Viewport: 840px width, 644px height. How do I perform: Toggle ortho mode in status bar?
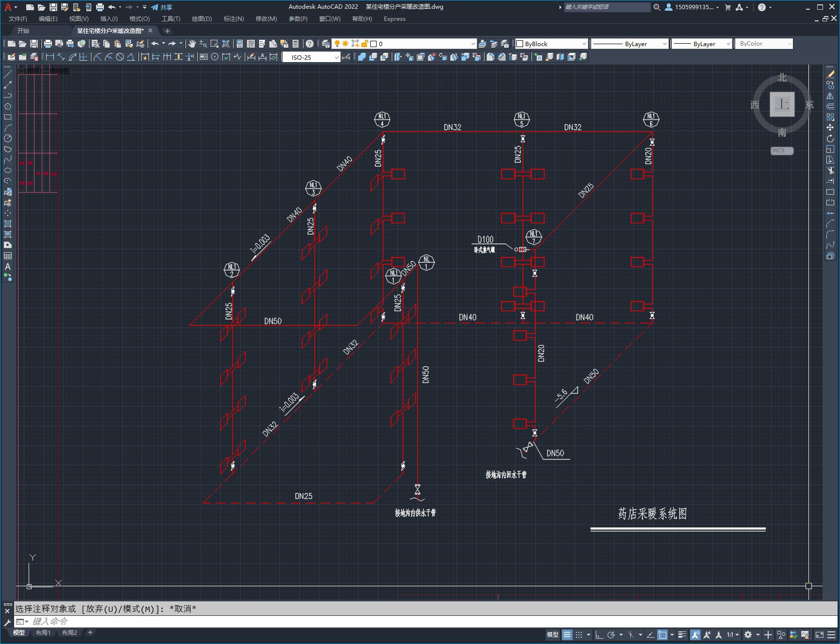[599, 635]
